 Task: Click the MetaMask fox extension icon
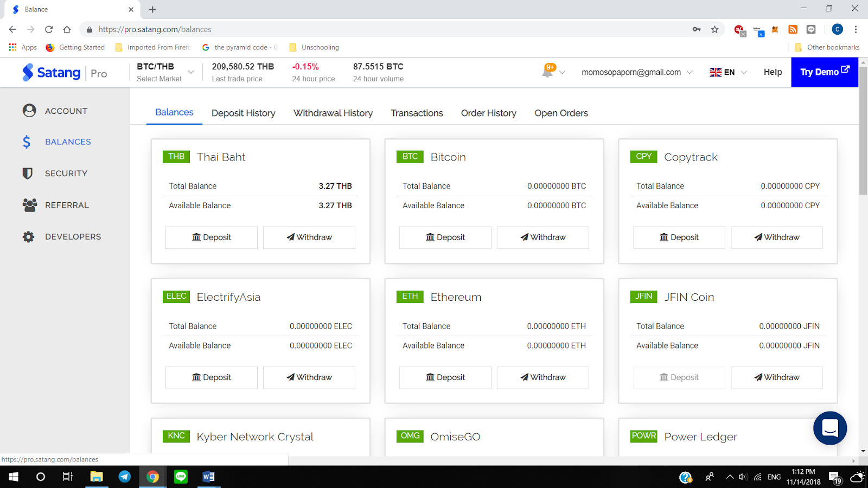[x=775, y=29]
